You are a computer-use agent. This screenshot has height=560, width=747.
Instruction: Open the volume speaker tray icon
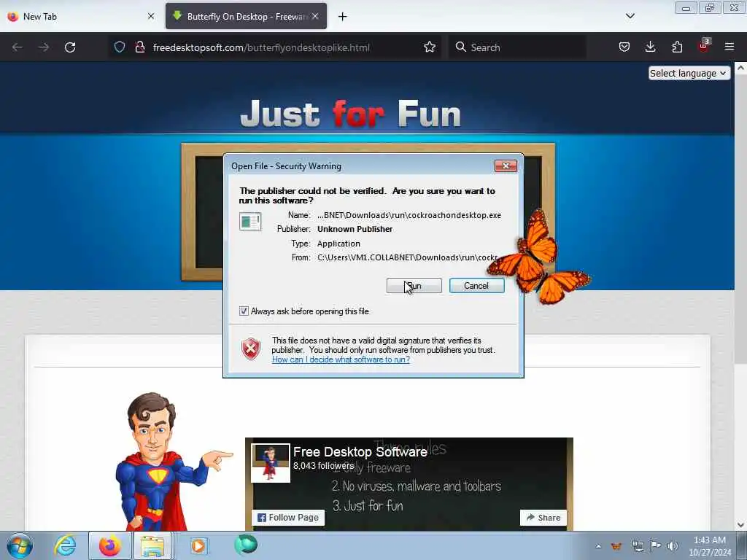pyautogui.click(x=673, y=546)
